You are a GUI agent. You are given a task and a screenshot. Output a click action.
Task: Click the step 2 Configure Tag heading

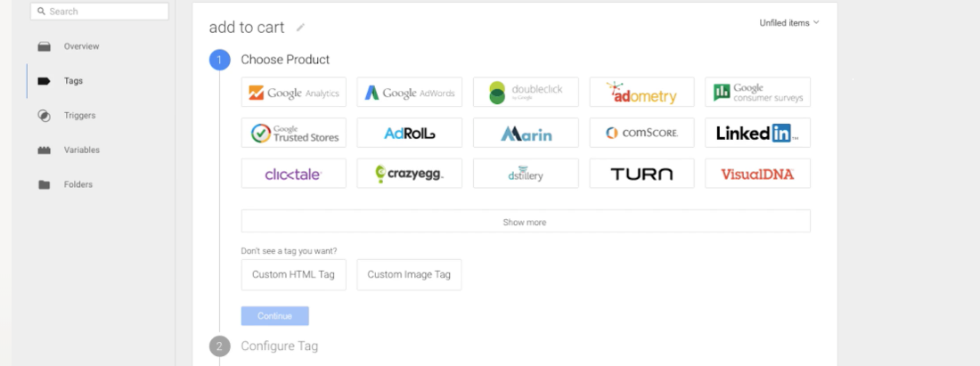tap(280, 346)
